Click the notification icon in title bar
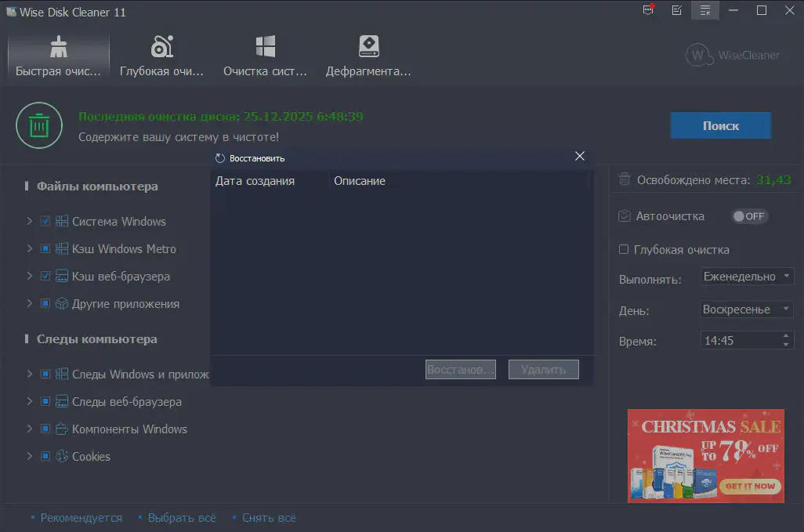Image resolution: width=804 pixels, height=532 pixels. point(647,10)
